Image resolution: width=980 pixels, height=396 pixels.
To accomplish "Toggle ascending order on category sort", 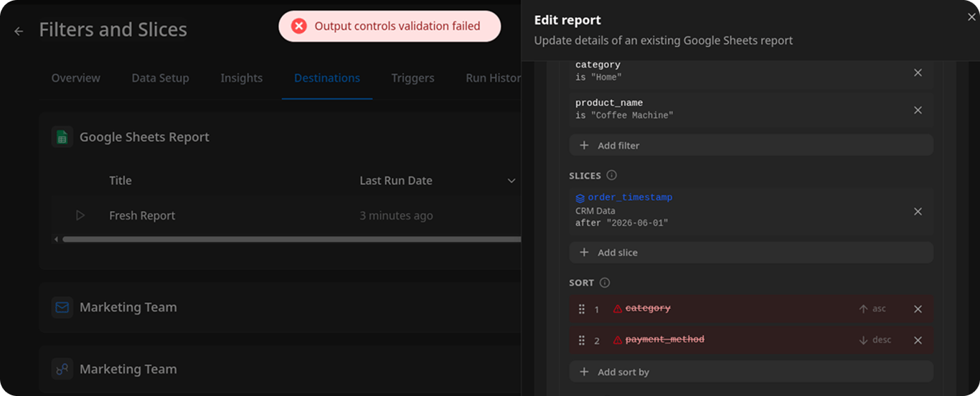I will pyautogui.click(x=872, y=308).
